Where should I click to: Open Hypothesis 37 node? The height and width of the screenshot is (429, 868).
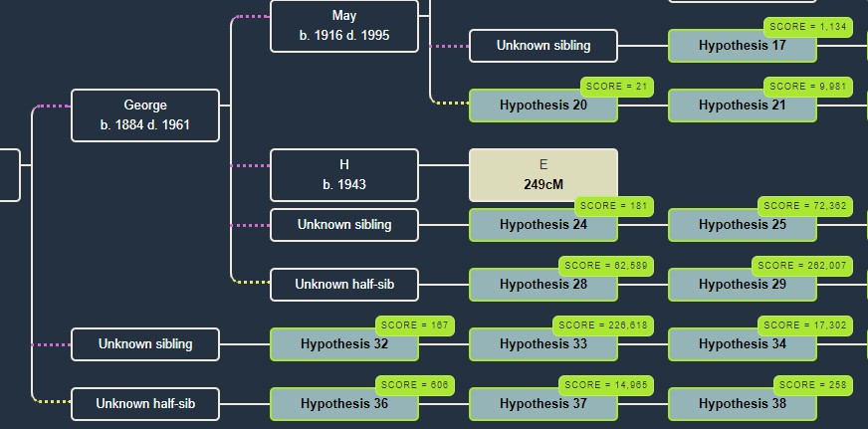point(543,404)
